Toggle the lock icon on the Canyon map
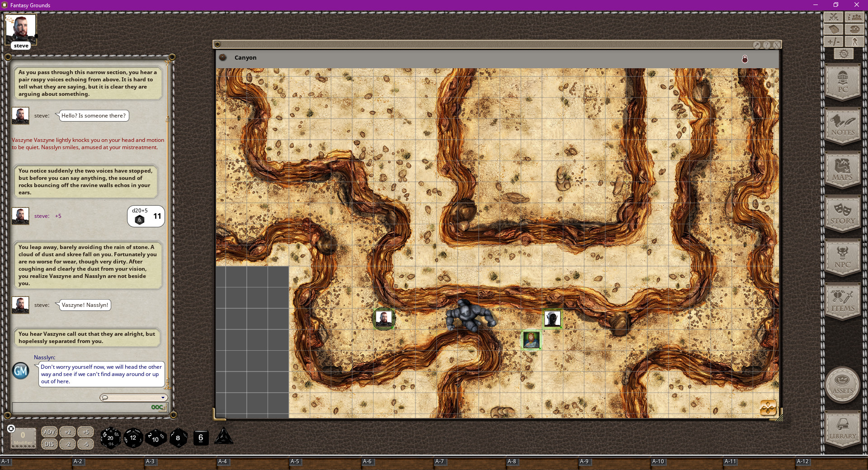Viewport: 868px width, 470px height. (x=745, y=59)
